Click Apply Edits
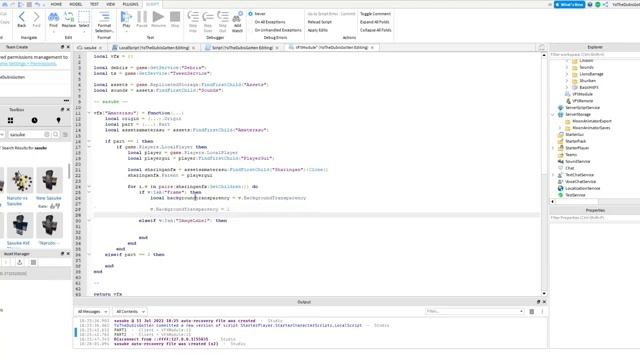Image resolution: width=640 pixels, height=360 pixels. coord(318,30)
